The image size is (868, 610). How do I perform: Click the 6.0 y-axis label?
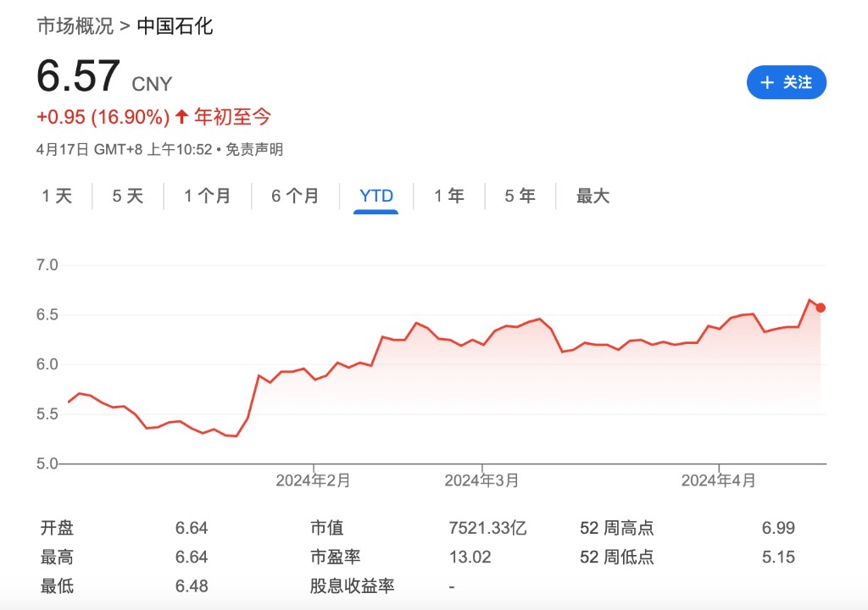[x=47, y=364]
